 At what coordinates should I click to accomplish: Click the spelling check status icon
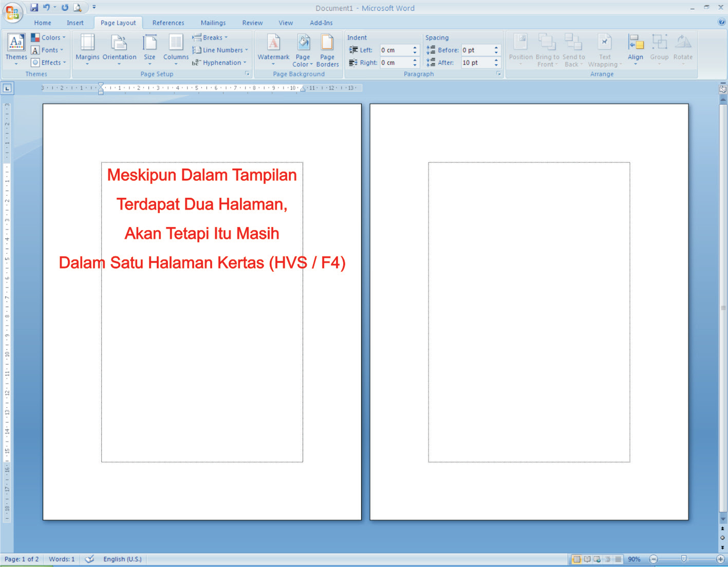pos(89,559)
